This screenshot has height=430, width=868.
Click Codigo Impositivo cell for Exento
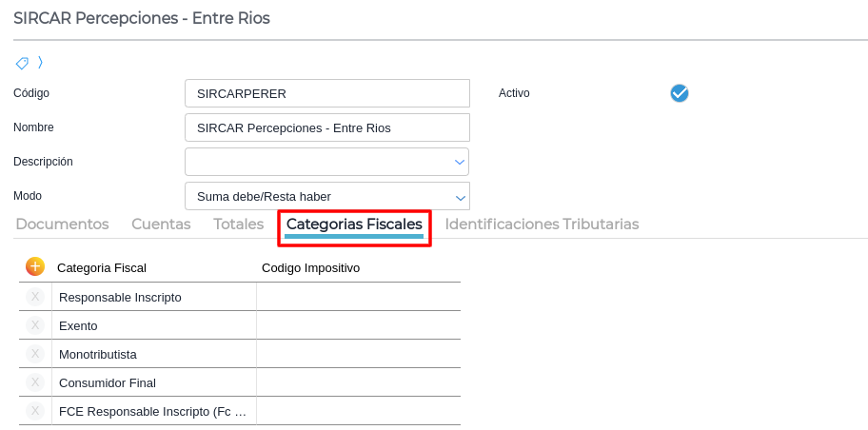point(358,325)
